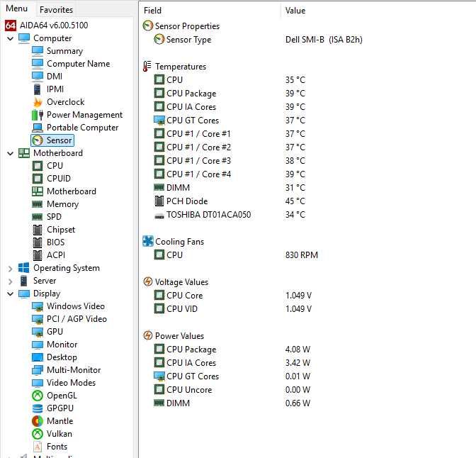Collapse the Computer tree node
The height and width of the screenshot is (458, 476).
click(x=11, y=38)
